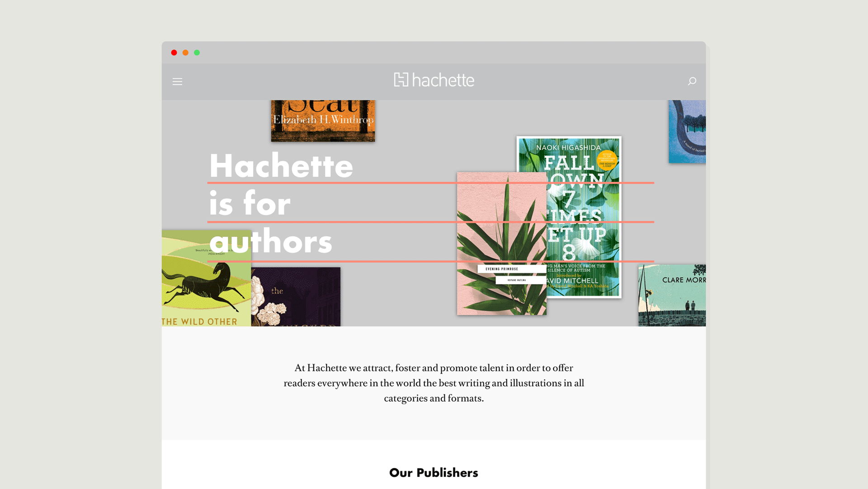Image resolution: width=868 pixels, height=489 pixels.
Task: Click the mission statement paragraph text
Action: (x=434, y=383)
